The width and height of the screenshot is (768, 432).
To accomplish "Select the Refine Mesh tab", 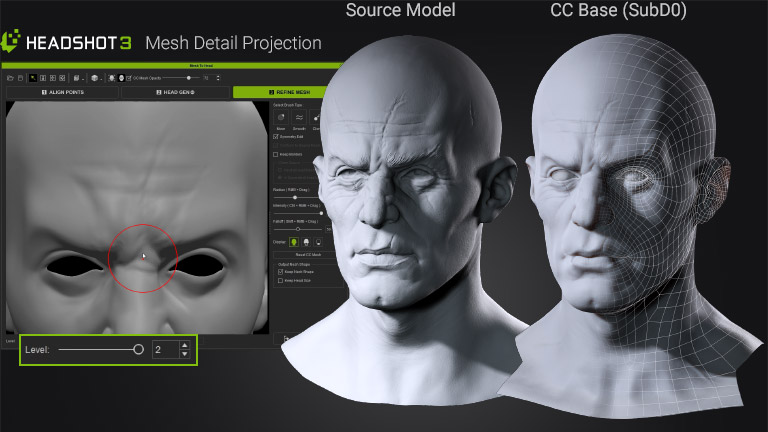I will (289, 92).
